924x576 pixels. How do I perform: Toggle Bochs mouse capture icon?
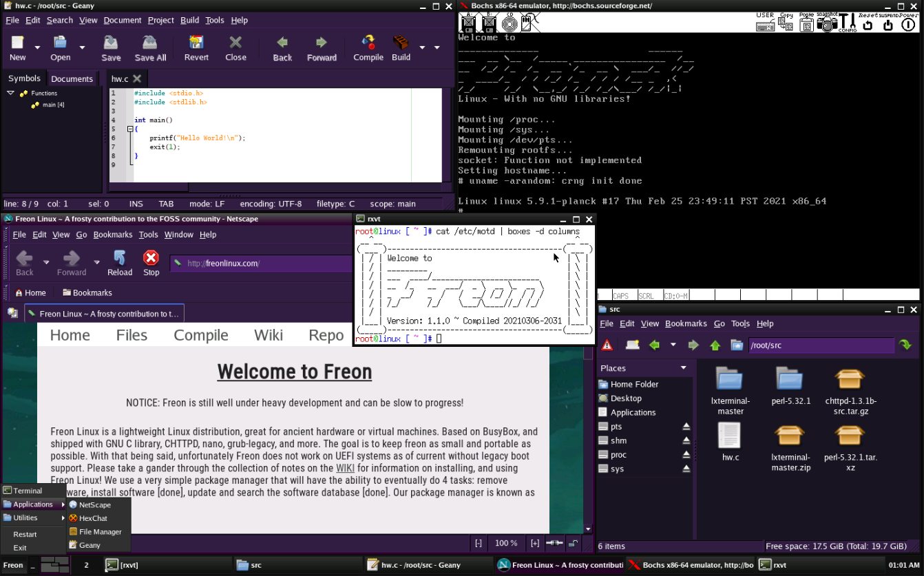point(529,23)
